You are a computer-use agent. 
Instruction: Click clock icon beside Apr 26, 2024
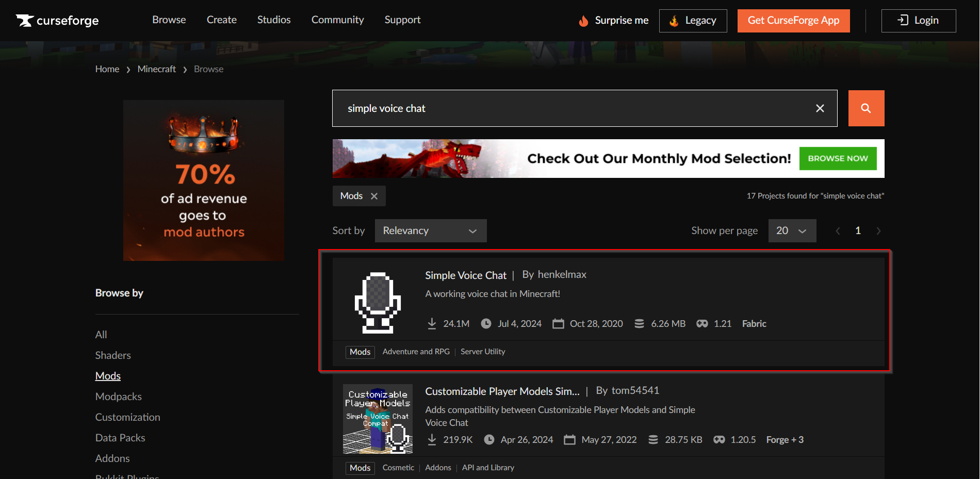pyautogui.click(x=489, y=439)
